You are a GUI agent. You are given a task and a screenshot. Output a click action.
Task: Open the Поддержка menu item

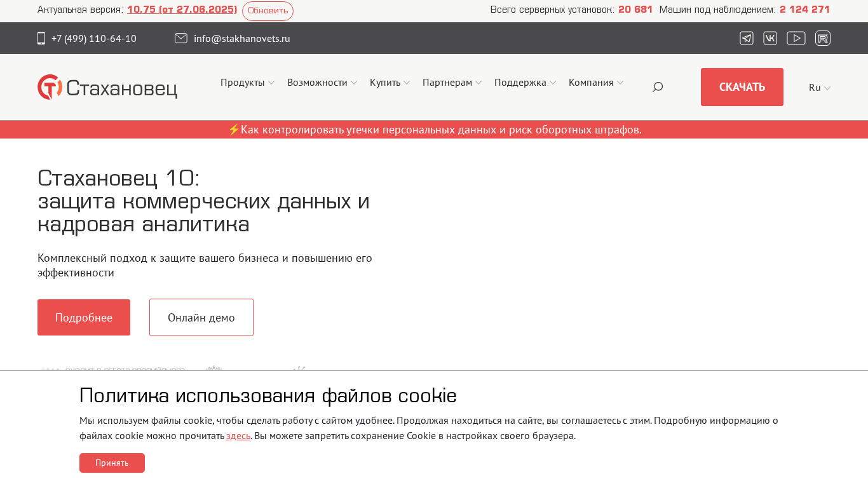click(525, 83)
